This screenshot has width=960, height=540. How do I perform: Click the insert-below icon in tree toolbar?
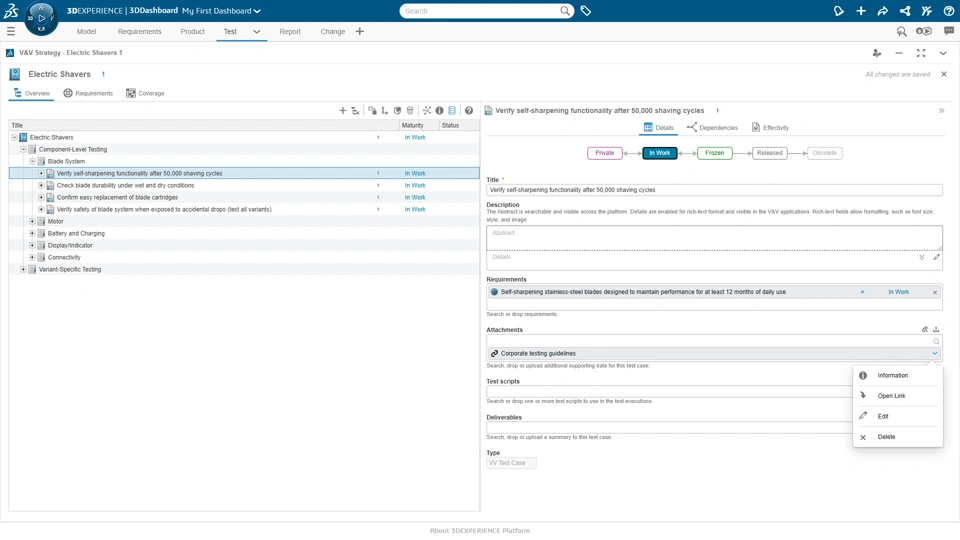(384, 111)
